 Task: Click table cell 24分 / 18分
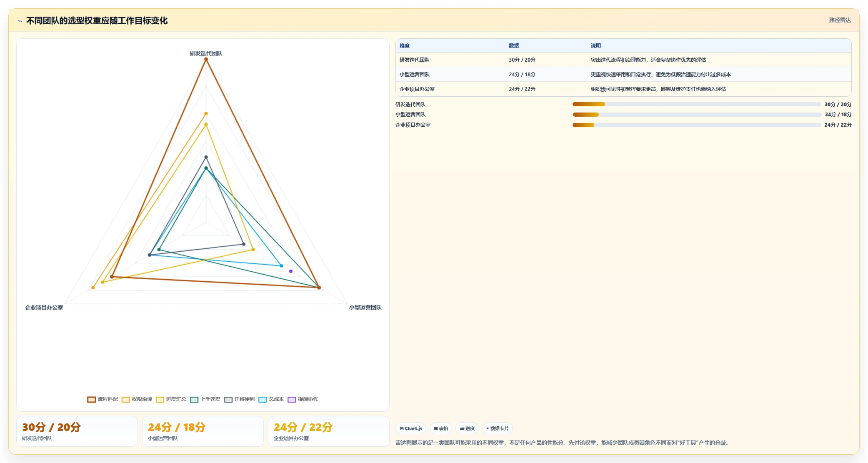click(522, 75)
